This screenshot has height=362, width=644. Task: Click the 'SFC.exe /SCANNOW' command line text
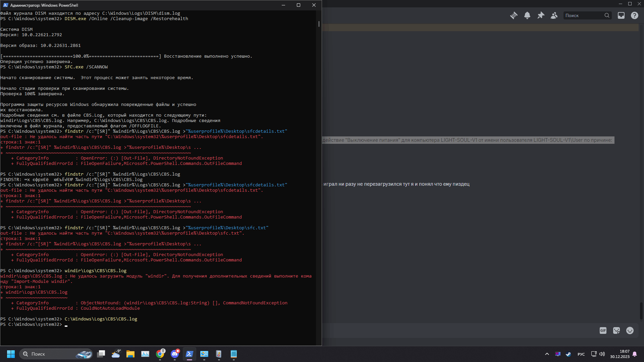[86, 67]
